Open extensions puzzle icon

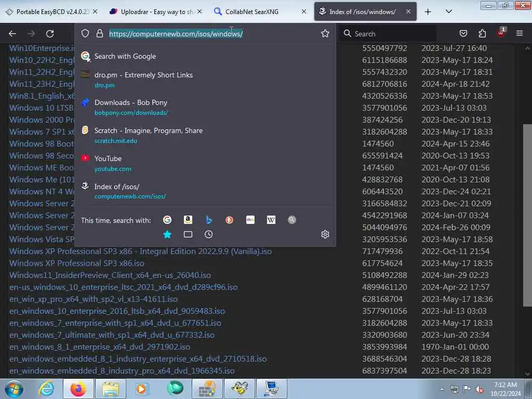coord(482,33)
